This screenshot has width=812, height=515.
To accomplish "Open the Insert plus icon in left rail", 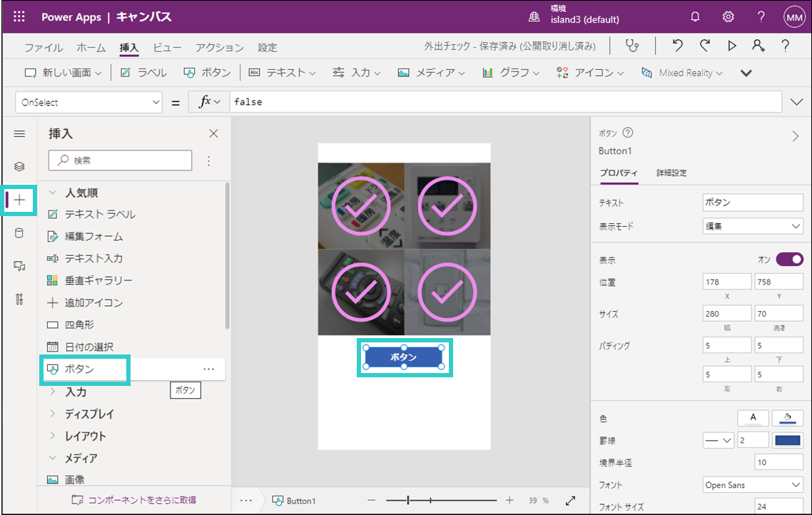I will pos(19,200).
